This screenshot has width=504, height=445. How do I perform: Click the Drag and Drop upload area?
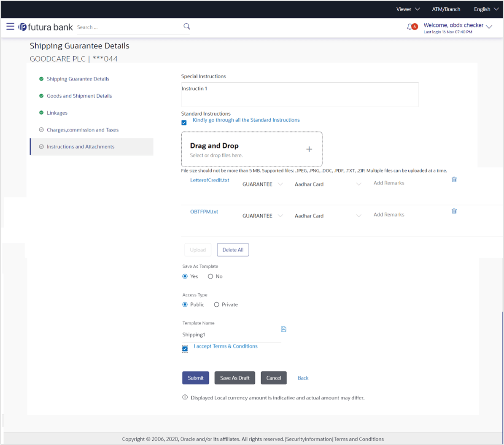coord(252,149)
